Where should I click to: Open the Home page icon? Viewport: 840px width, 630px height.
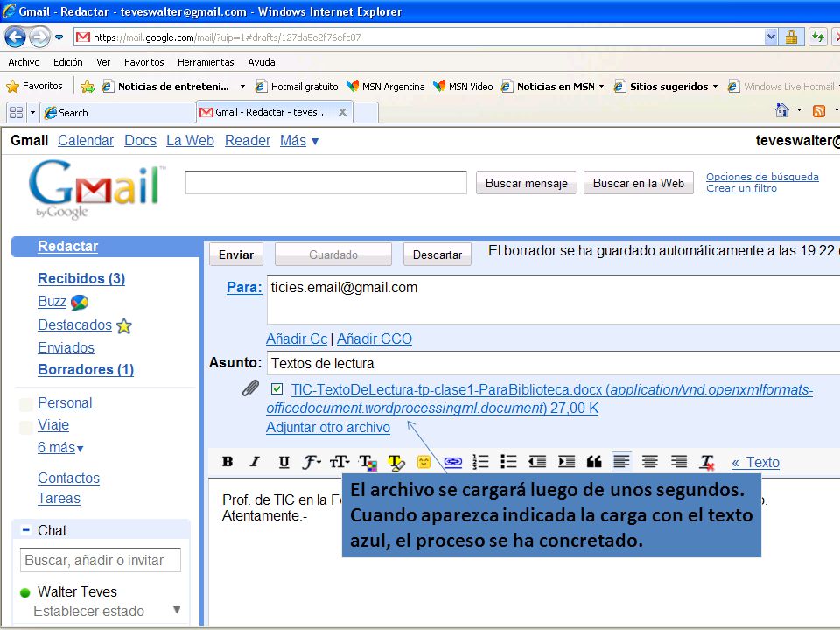point(782,110)
